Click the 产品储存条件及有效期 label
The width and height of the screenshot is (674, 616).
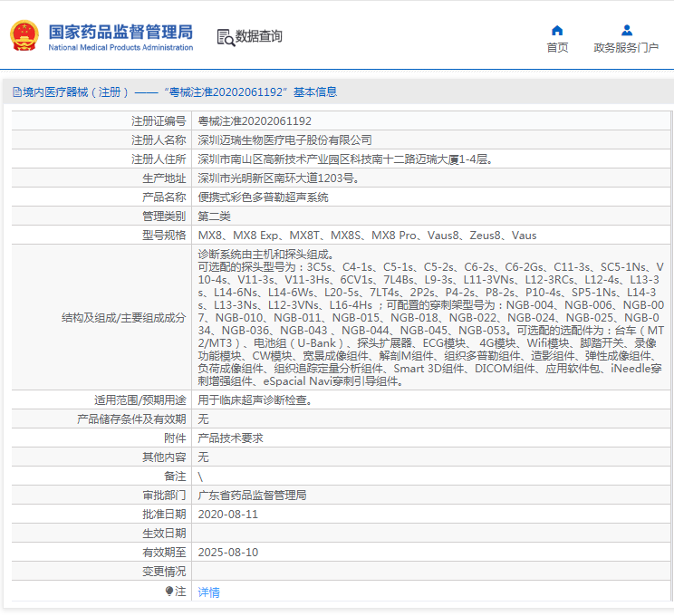click(x=131, y=419)
